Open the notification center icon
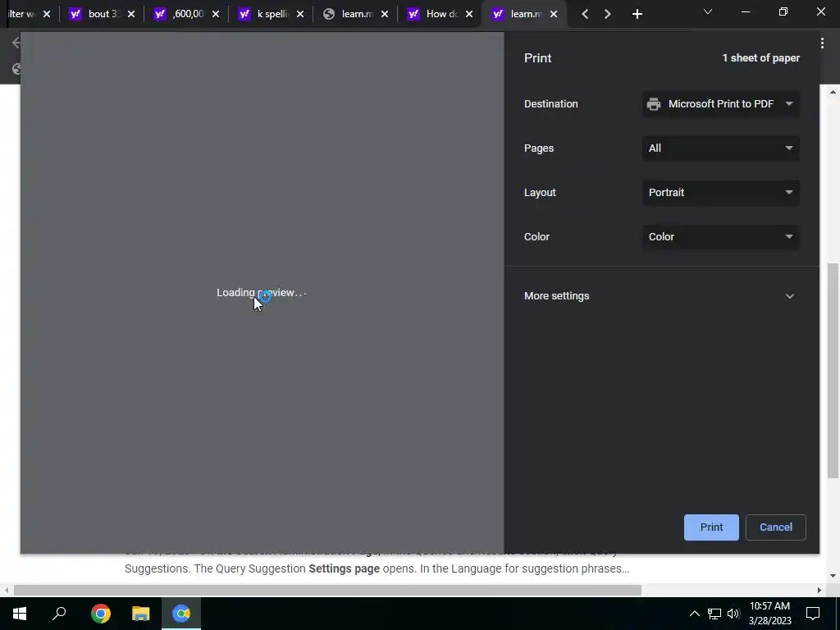Viewport: 840px width, 630px height. (x=813, y=614)
